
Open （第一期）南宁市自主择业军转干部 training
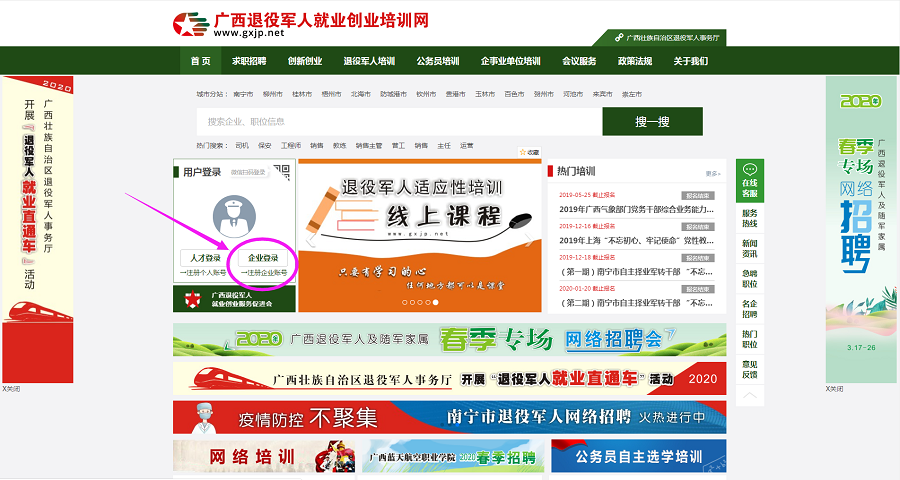point(637,272)
